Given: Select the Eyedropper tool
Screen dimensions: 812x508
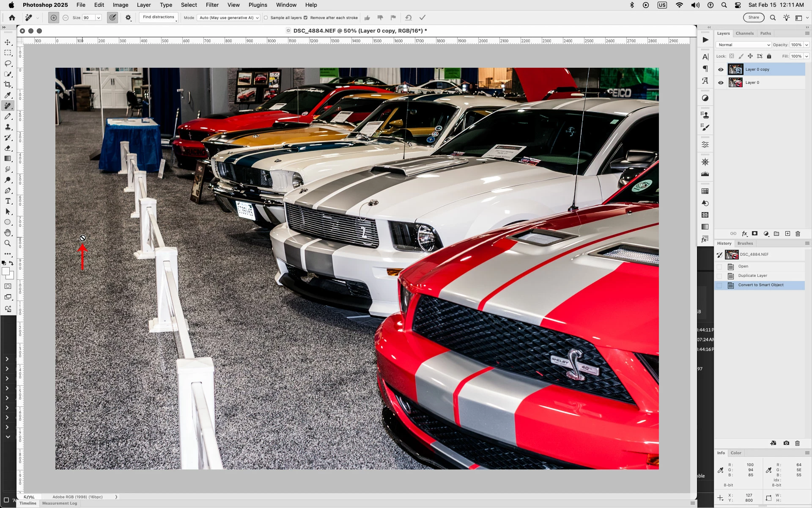Looking at the screenshot, I should click(x=8, y=95).
